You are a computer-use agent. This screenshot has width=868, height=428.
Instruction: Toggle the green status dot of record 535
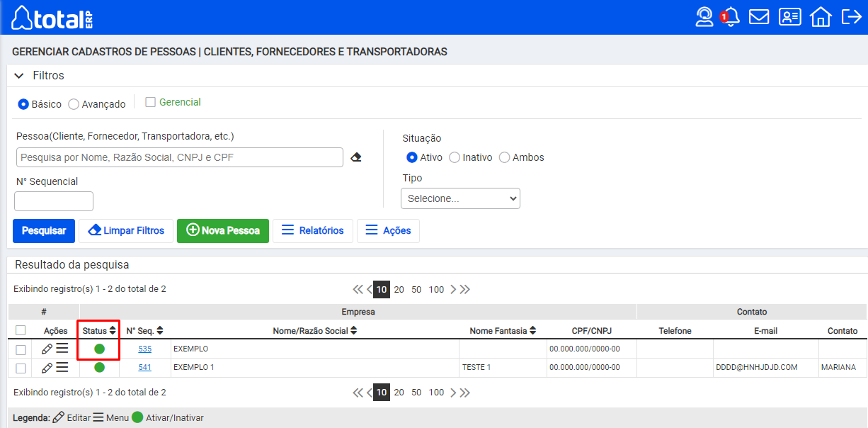99,349
